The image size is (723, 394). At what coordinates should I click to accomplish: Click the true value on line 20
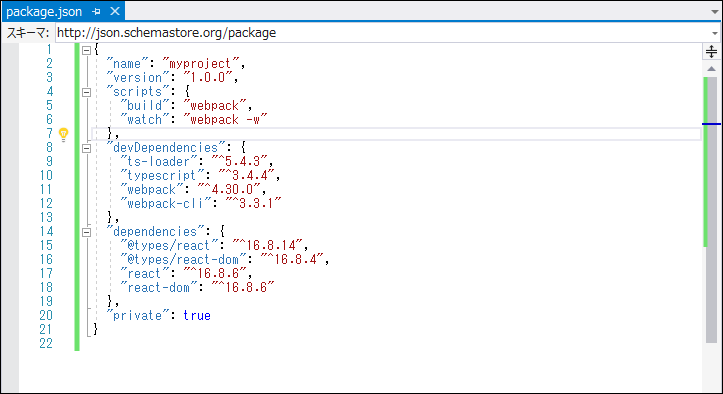pos(197,316)
